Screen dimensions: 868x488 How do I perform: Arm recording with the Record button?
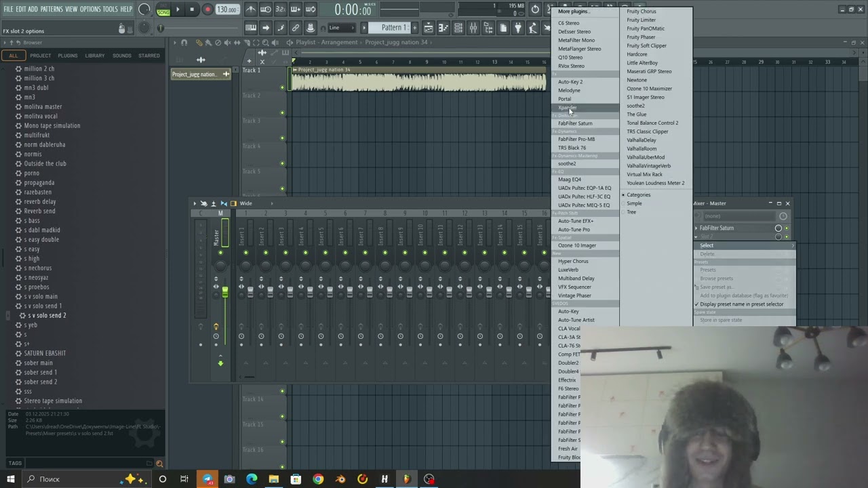[x=208, y=9]
